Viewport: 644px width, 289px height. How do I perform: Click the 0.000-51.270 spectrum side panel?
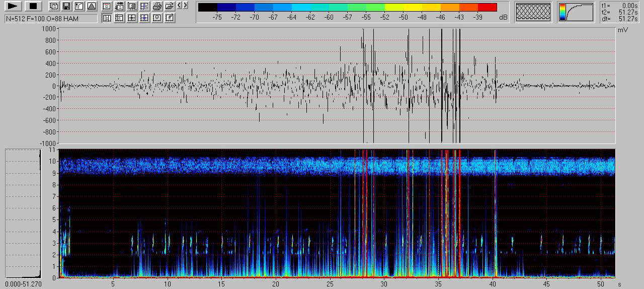pyautogui.click(x=23, y=213)
